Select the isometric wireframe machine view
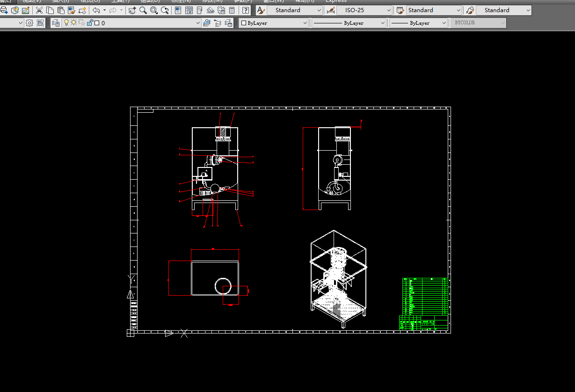 (x=338, y=279)
